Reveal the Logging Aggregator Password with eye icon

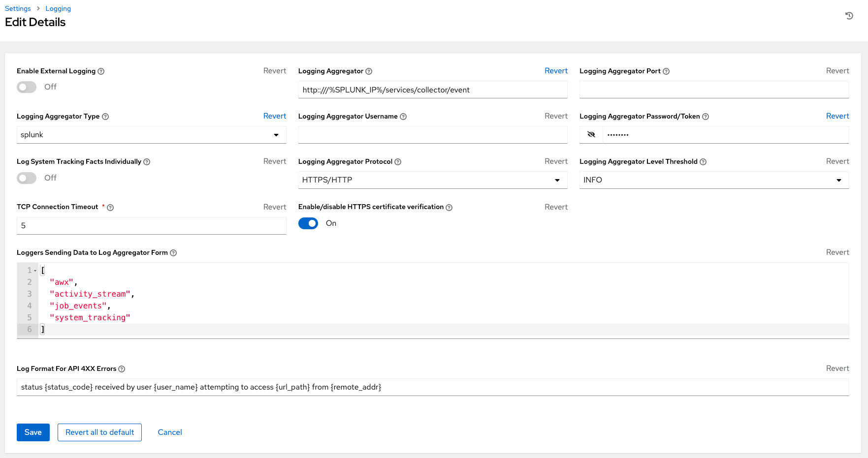pyautogui.click(x=591, y=134)
